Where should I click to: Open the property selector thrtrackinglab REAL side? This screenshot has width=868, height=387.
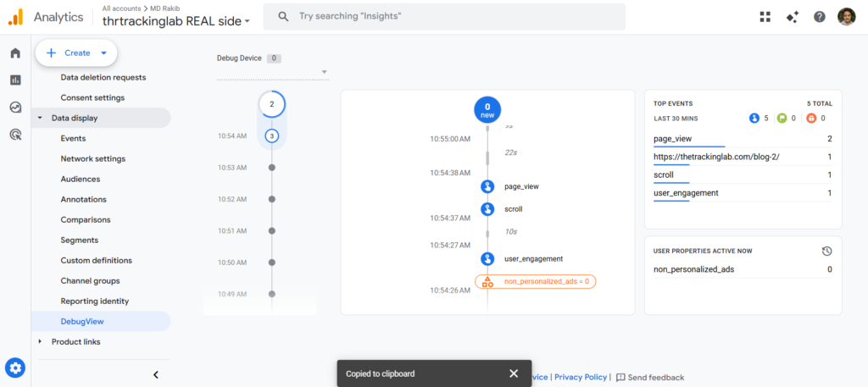[x=176, y=21]
